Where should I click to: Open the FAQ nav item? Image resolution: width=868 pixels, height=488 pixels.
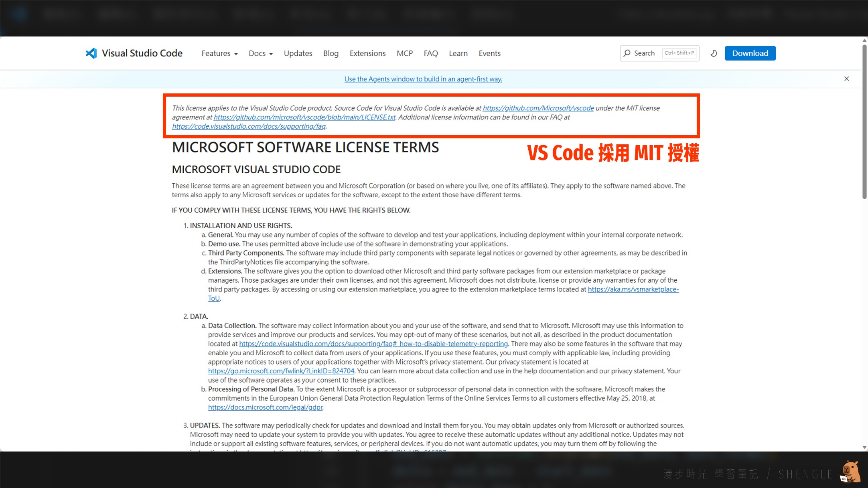[431, 53]
